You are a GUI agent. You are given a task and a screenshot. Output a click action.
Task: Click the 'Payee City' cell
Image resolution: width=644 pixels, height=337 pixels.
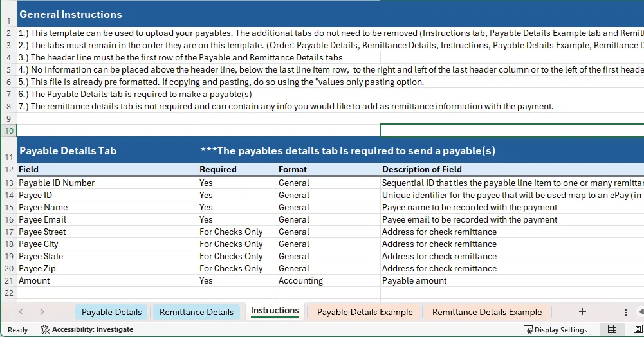click(x=107, y=244)
